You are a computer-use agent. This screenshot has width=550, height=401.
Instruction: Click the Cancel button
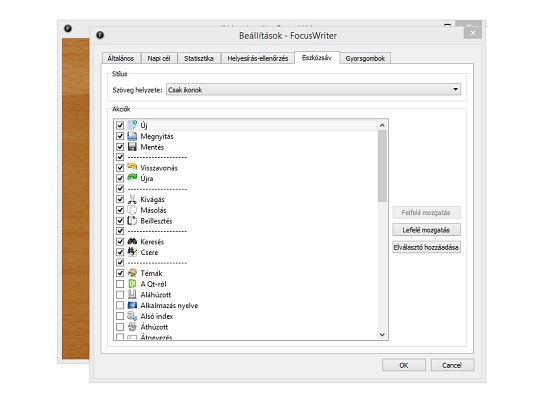pos(452,365)
